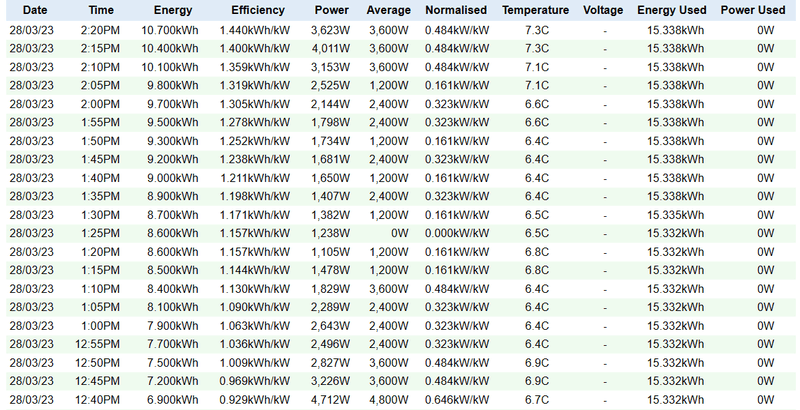The width and height of the screenshot is (800, 410).
Task: Select the 4,712W power value
Action: 330,400
